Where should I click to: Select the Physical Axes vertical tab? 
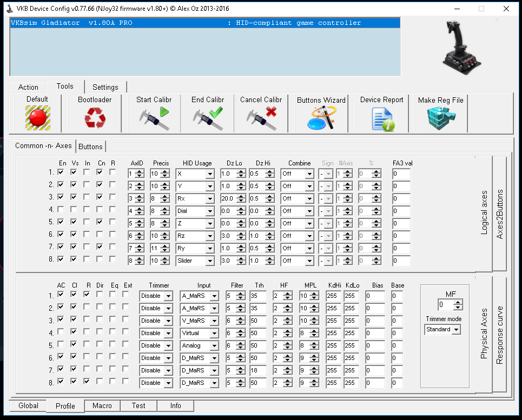click(484, 334)
